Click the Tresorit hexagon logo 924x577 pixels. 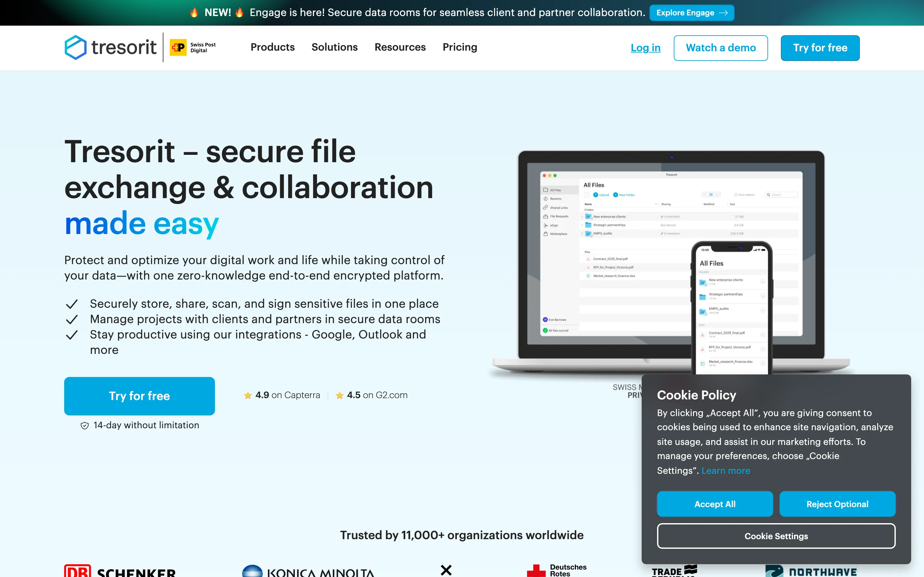coord(76,47)
